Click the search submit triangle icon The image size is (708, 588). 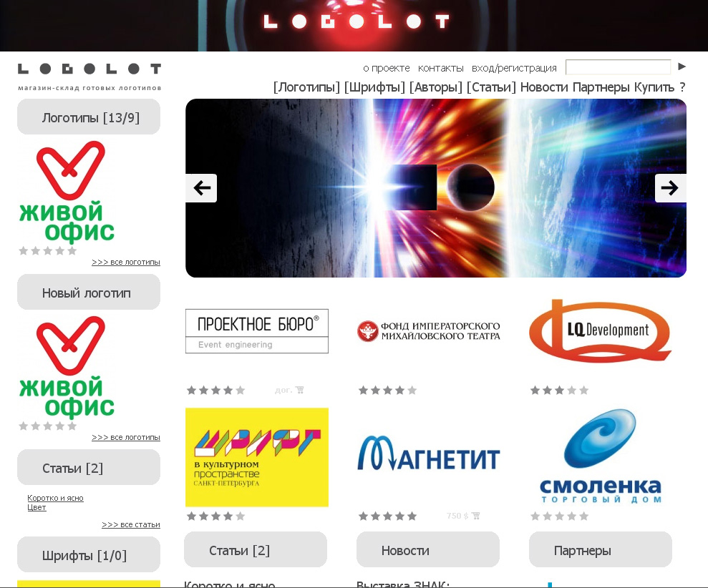click(682, 67)
